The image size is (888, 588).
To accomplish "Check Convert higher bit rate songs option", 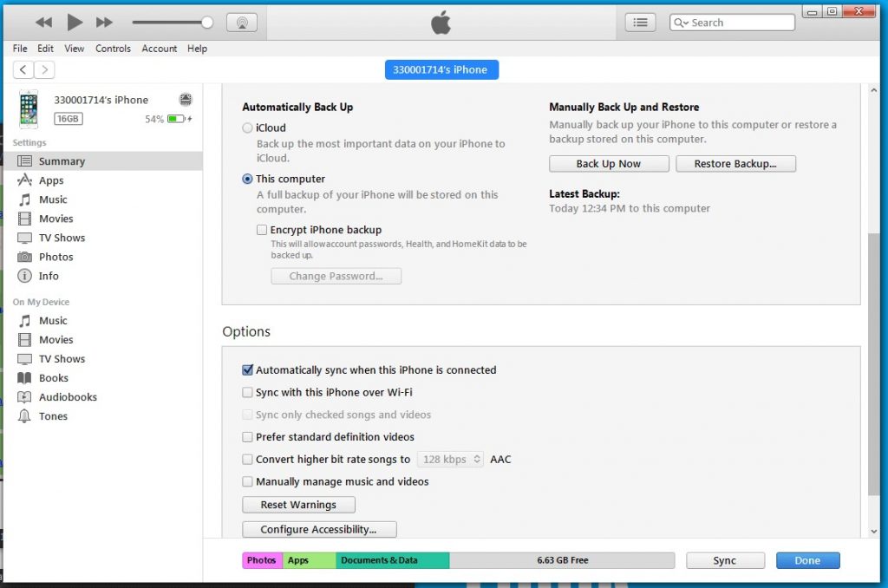I will point(247,460).
